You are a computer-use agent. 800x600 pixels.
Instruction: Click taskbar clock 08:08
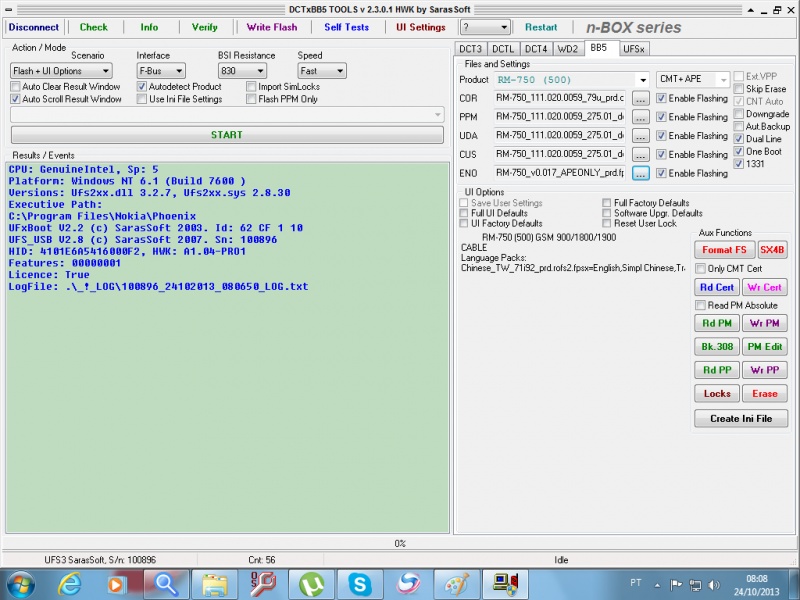pos(757,579)
